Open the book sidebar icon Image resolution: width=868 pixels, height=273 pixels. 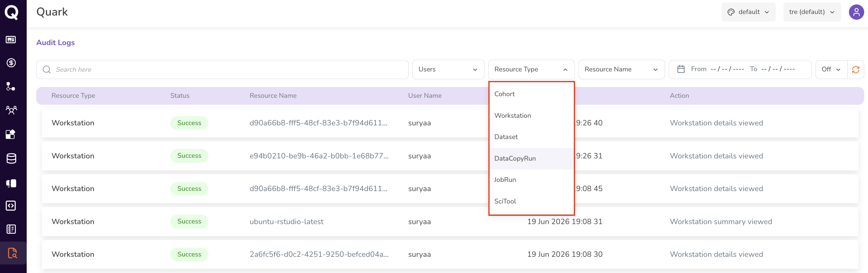tap(11, 183)
